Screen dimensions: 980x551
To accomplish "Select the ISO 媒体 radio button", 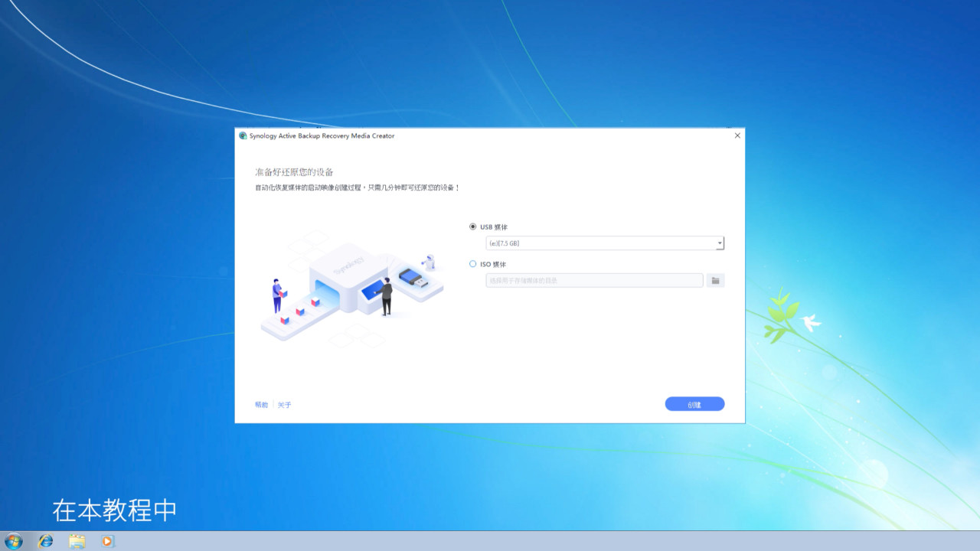I will 472,264.
